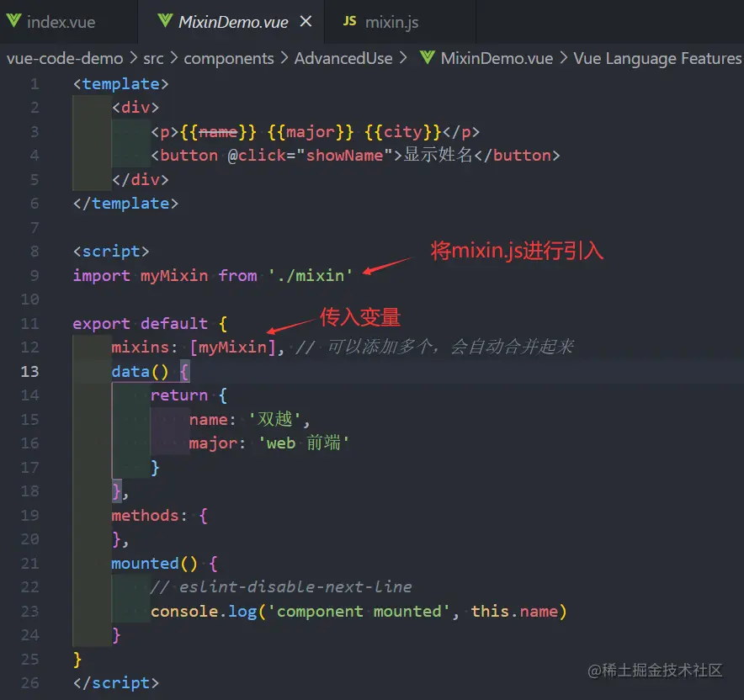Click the {{major}} interpolation
The height and width of the screenshot is (700, 744).
click(x=311, y=131)
